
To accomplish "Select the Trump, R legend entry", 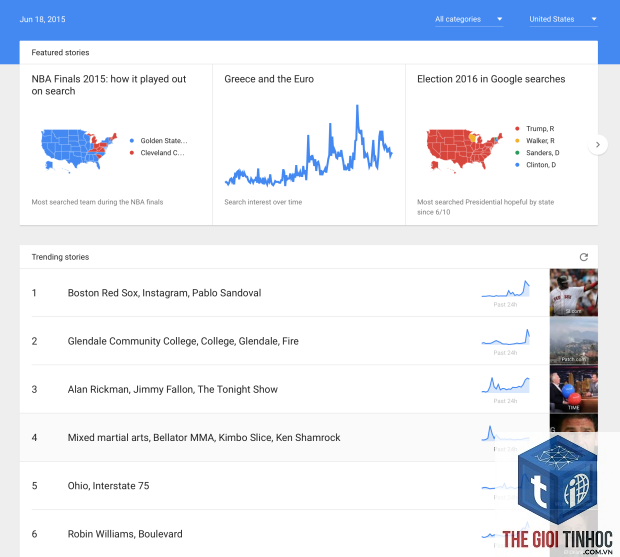I will tap(535, 129).
